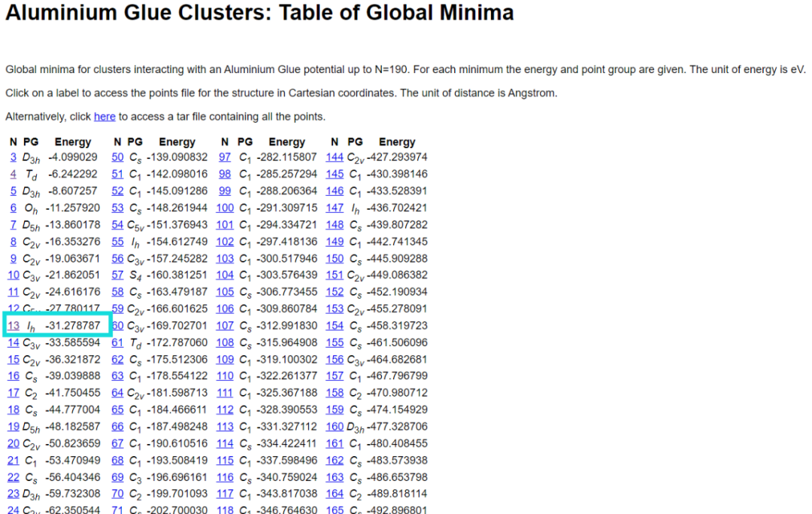Image resolution: width=812 pixels, height=514 pixels.
Task: Follow the link for N=110
Action: pos(225,376)
